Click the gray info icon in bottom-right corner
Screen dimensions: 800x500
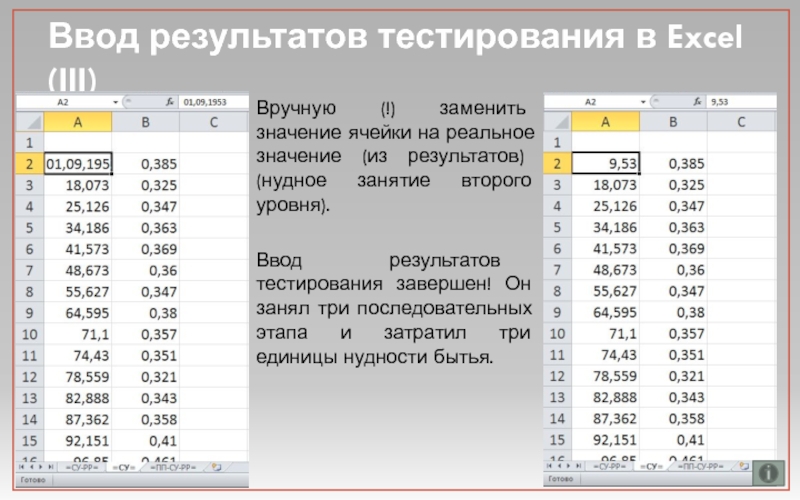[x=769, y=471]
